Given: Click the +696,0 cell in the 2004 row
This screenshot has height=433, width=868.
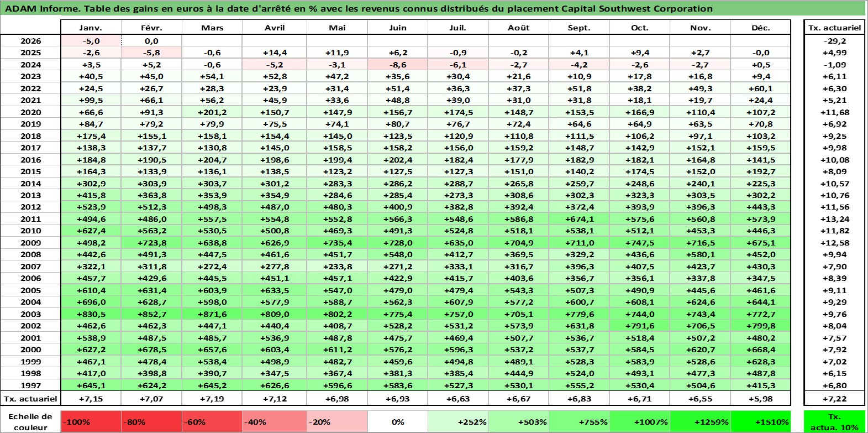Looking at the screenshot, I should (x=91, y=302).
